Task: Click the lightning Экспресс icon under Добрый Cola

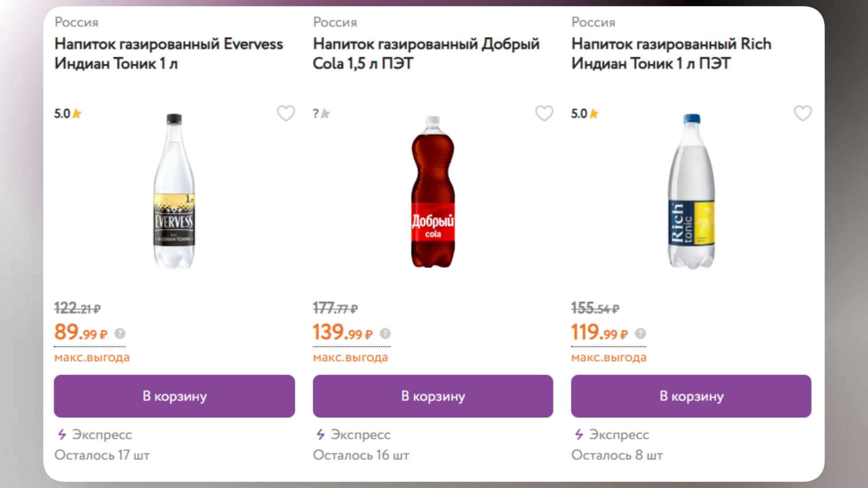Action: click(320, 435)
